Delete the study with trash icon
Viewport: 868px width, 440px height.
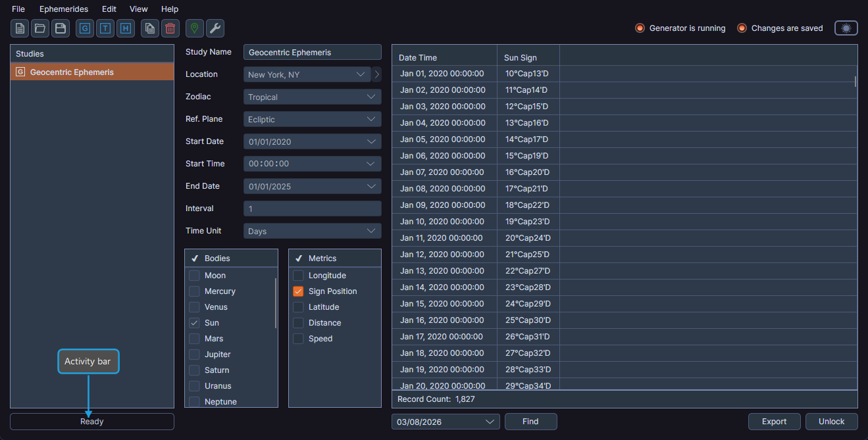(x=170, y=28)
